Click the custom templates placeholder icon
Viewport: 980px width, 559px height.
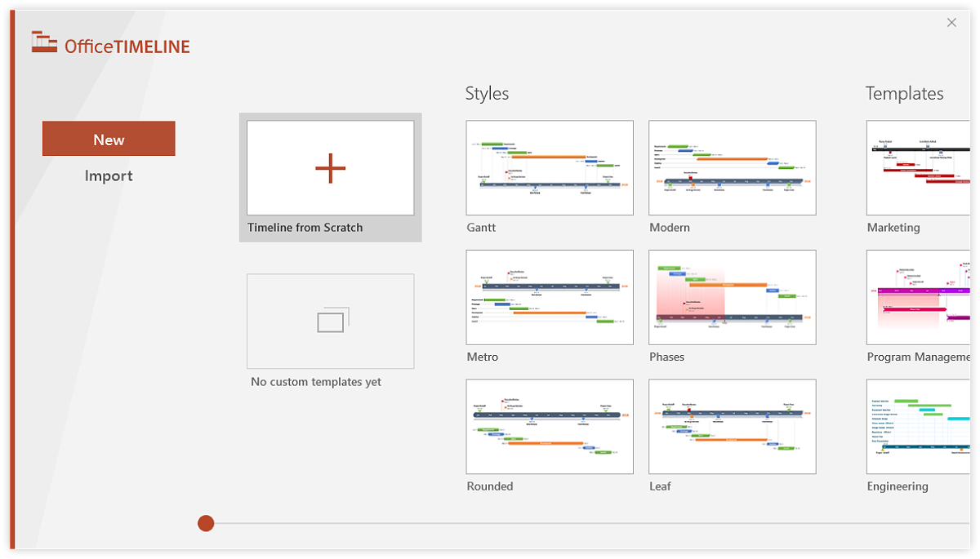click(331, 321)
